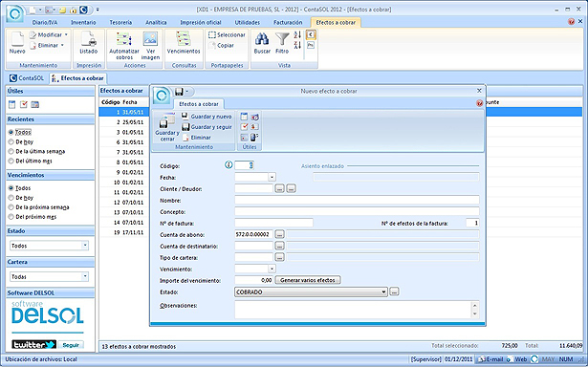
Task: Click the info icon beside Código field
Action: point(229,165)
